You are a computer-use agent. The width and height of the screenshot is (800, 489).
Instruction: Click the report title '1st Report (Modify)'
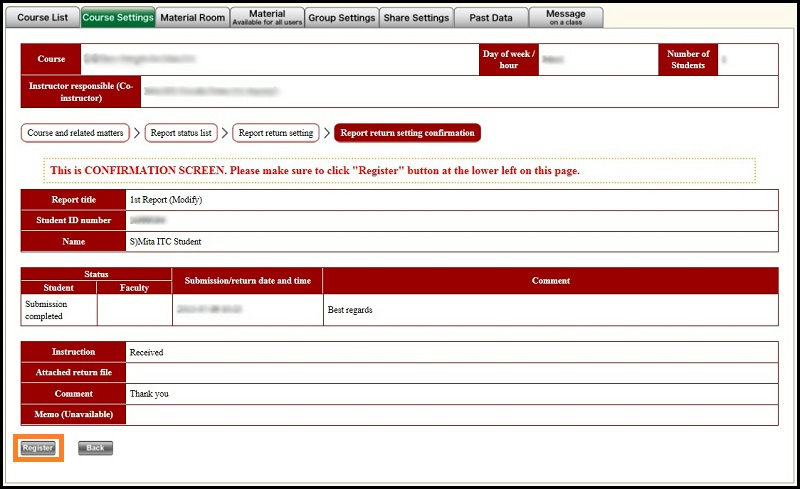166,200
